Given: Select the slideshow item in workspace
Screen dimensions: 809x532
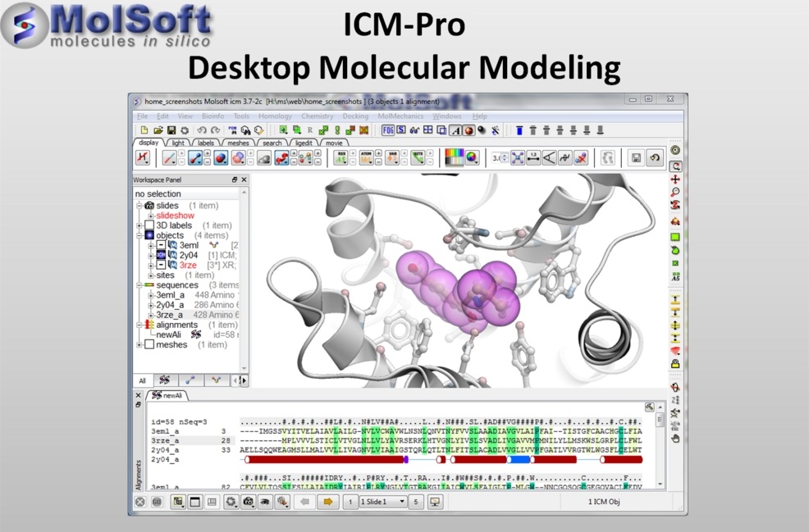Looking at the screenshot, I should [x=175, y=216].
